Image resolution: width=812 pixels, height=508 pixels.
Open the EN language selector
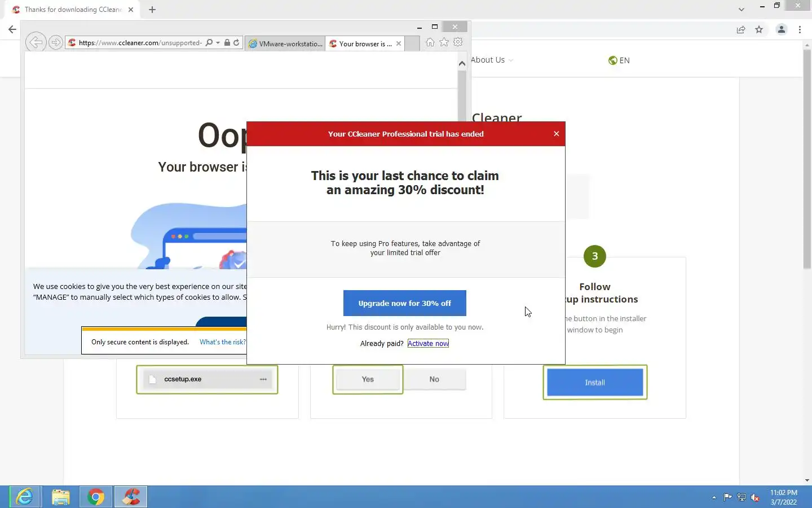619,60
